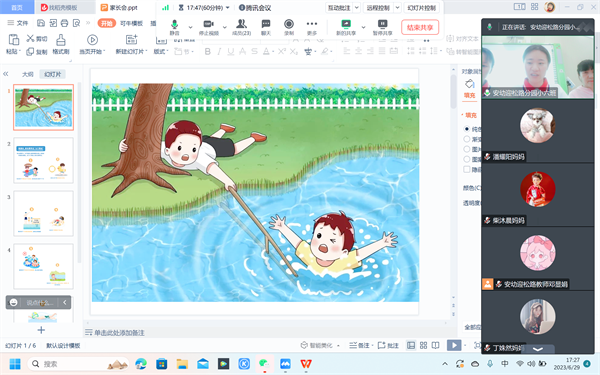
Task: Click the save icon in WPS quick toolbar
Action: [41, 23]
